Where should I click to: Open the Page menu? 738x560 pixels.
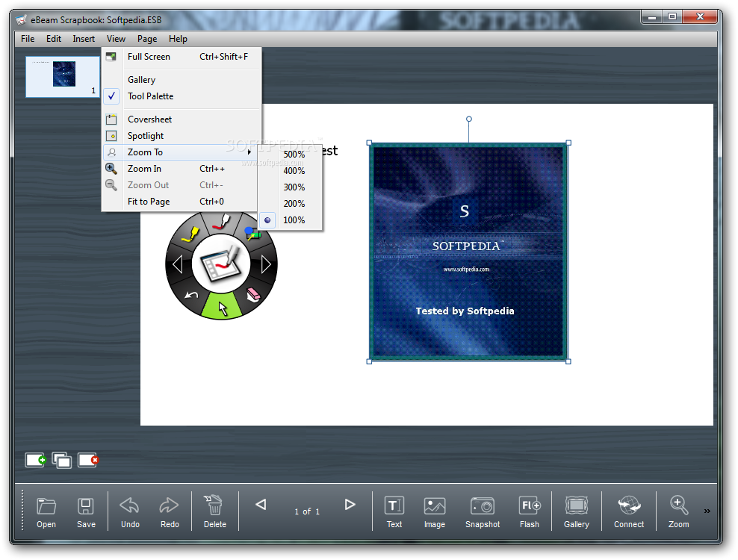pos(147,39)
